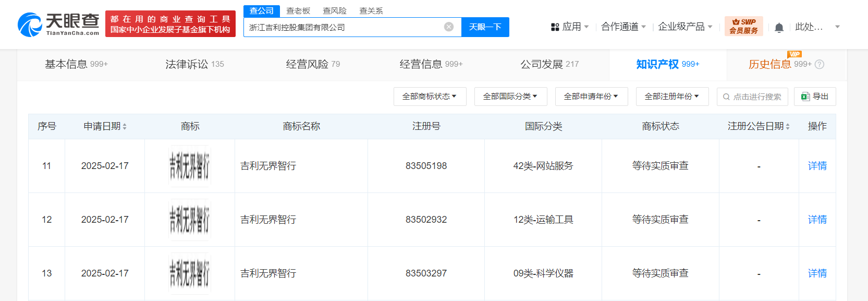Image resolution: width=868 pixels, height=301 pixels.
Task: Switch to the 经营风险 tab
Action: pyautogui.click(x=313, y=64)
